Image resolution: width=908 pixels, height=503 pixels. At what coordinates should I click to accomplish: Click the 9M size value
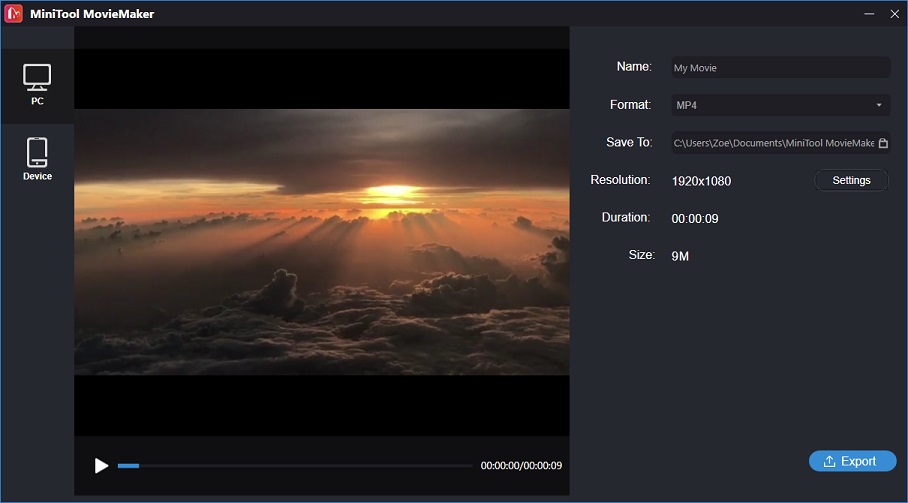click(680, 256)
